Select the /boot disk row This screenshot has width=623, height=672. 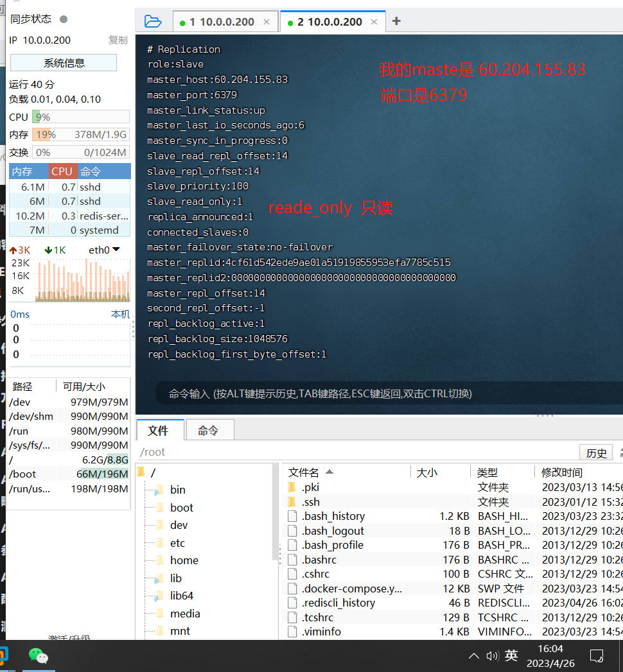[x=69, y=474]
